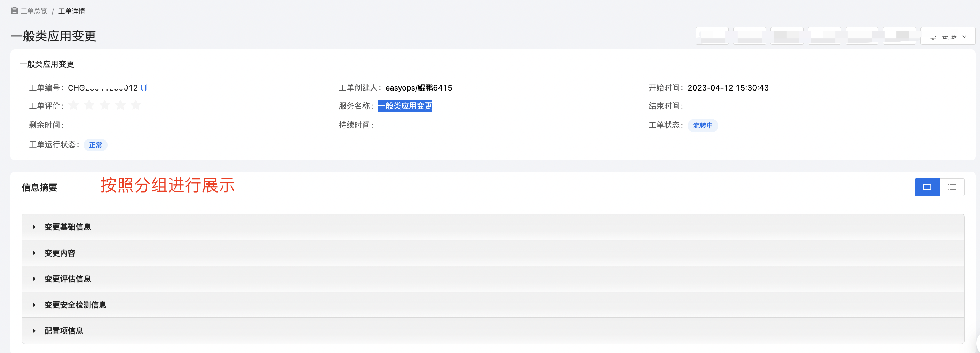Viewport: 980px width, 353px height.
Task: Click the highlighted 一般类应用变更 service name
Action: 405,106
